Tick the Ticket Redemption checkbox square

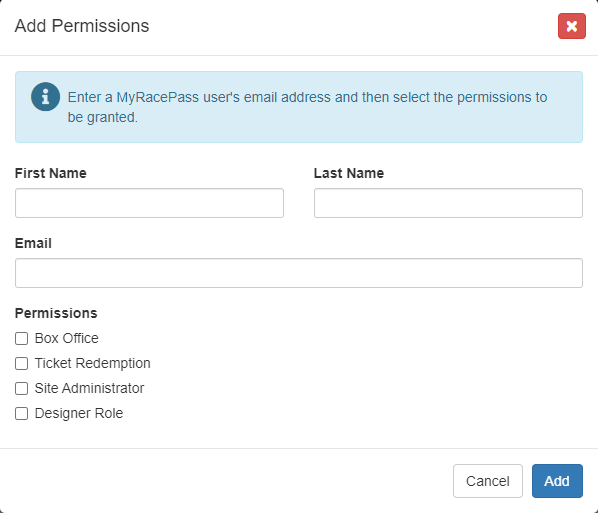[x=21, y=363]
